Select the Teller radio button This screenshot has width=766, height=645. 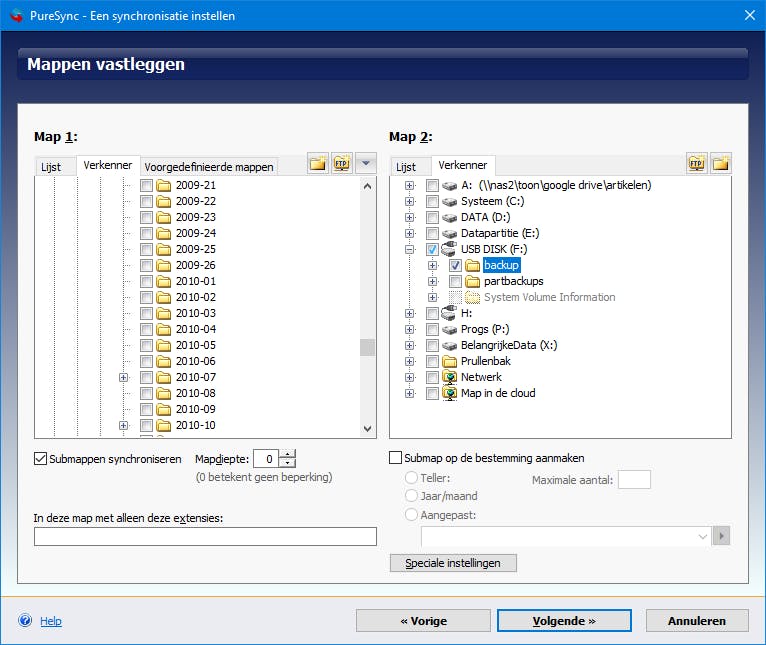(411, 477)
